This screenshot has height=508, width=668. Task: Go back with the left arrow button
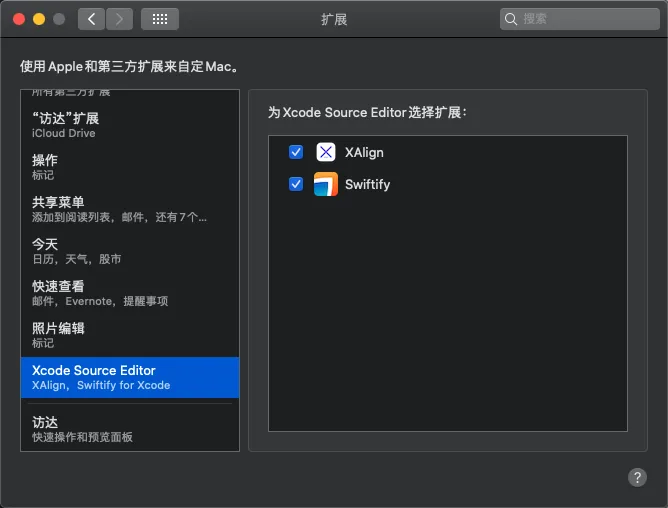click(x=91, y=18)
